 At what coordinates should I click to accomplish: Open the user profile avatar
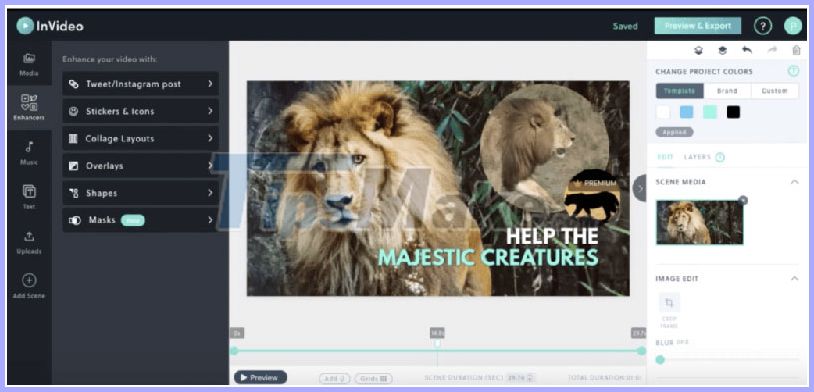(x=793, y=25)
